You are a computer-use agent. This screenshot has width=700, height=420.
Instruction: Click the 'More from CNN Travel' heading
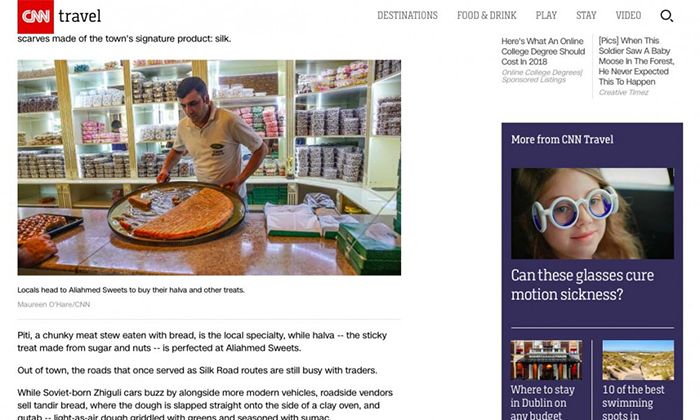tap(562, 140)
